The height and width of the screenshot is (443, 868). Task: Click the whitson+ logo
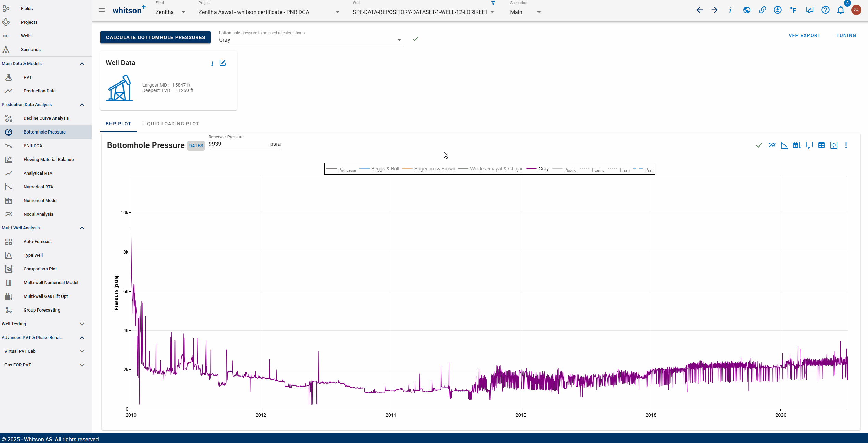coord(129,10)
